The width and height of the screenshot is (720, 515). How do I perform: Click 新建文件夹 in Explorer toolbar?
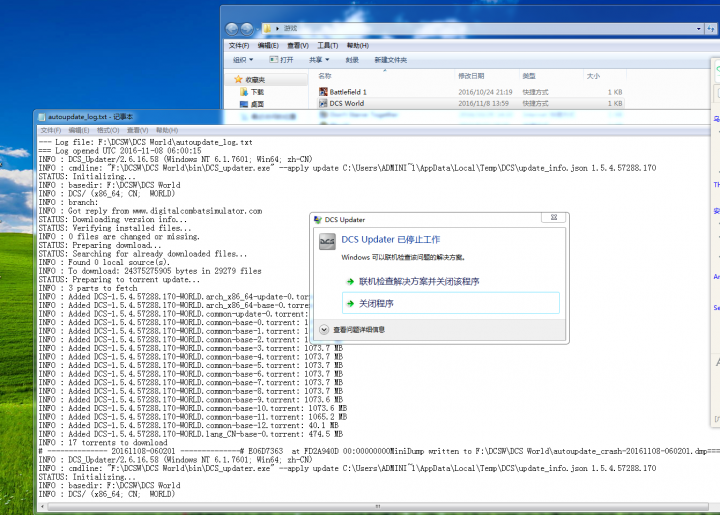390,60
